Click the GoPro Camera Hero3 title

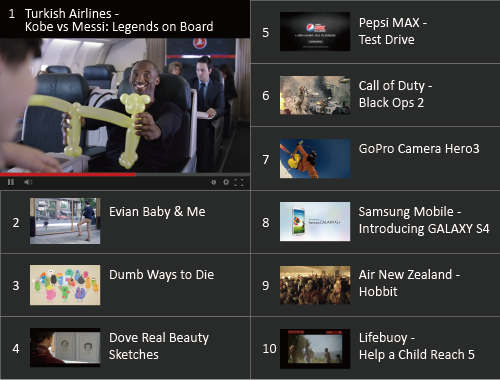pyautogui.click(x=419, y=149)
